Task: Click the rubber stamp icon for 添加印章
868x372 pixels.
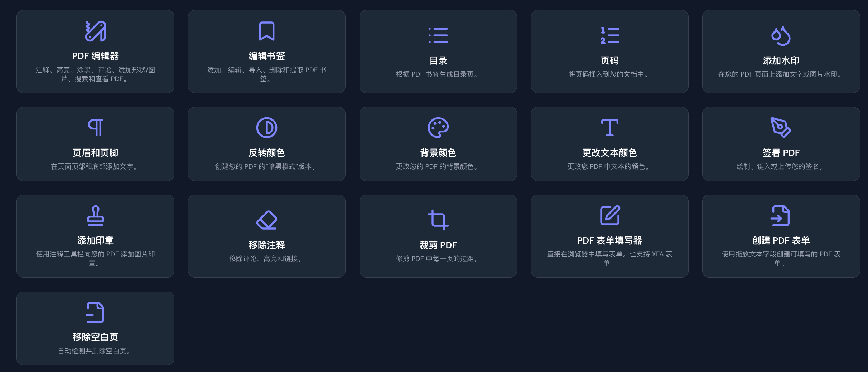Action: (x=95, y=216)
